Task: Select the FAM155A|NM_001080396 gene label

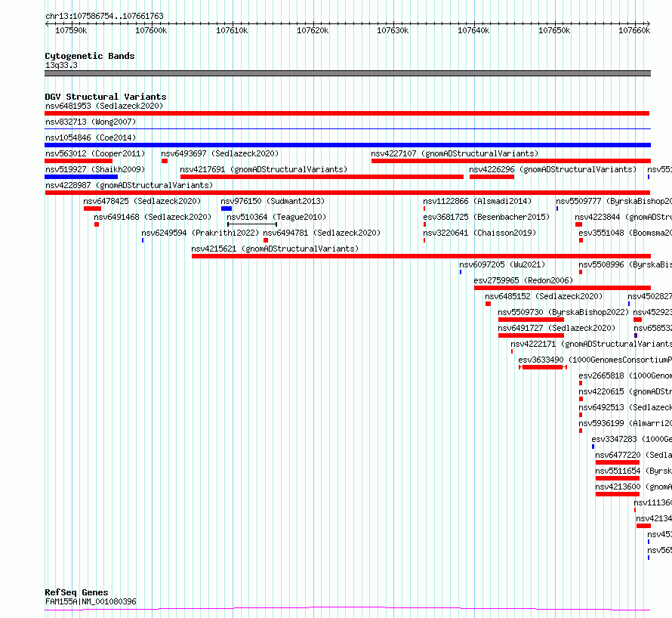Action: (x=91, y=601)
